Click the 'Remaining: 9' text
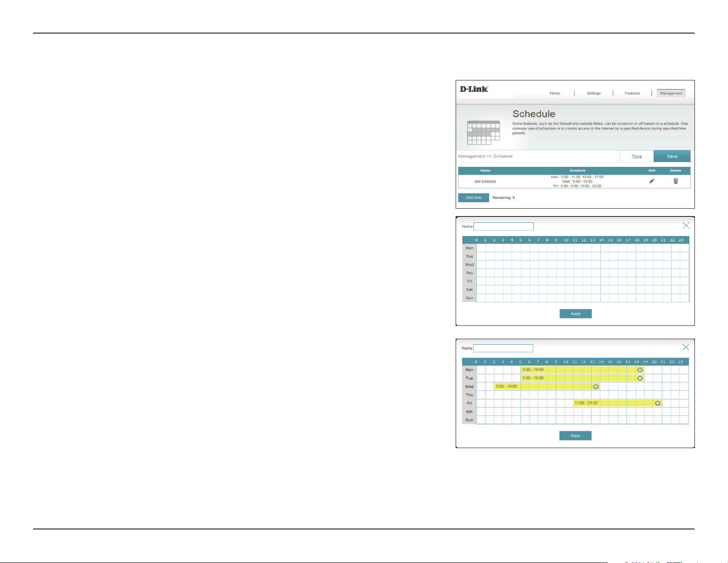 pos(503,198)
